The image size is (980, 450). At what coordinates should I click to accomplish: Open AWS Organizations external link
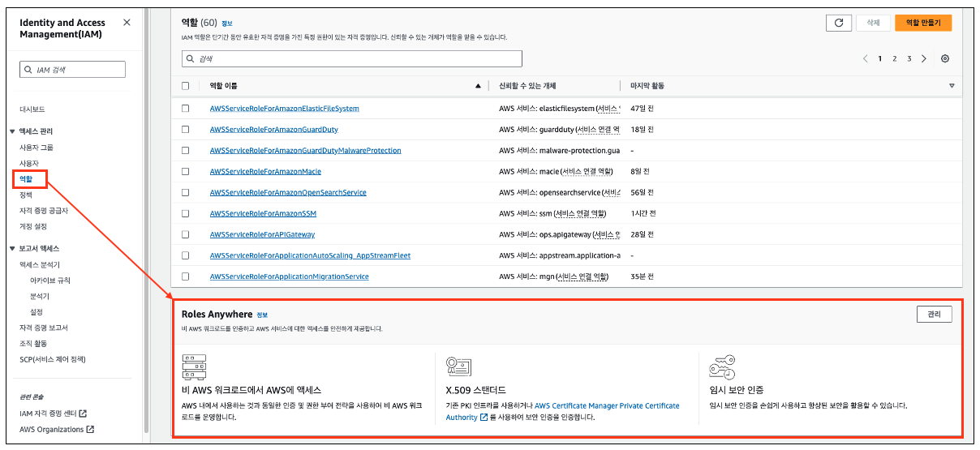[x=57, y=430]
